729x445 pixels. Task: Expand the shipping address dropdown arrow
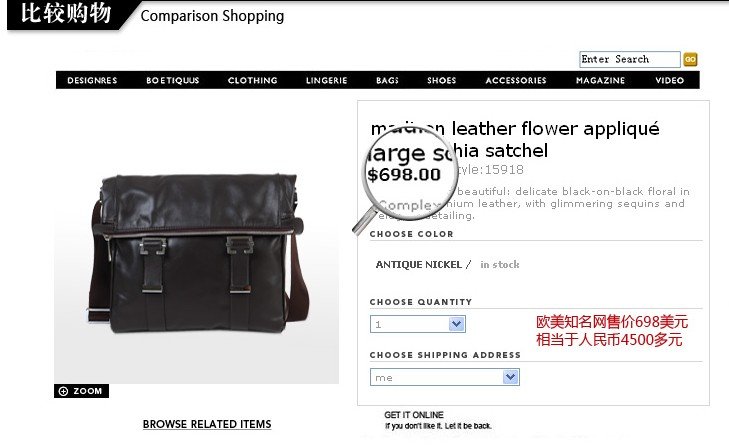tap(510, 377)
